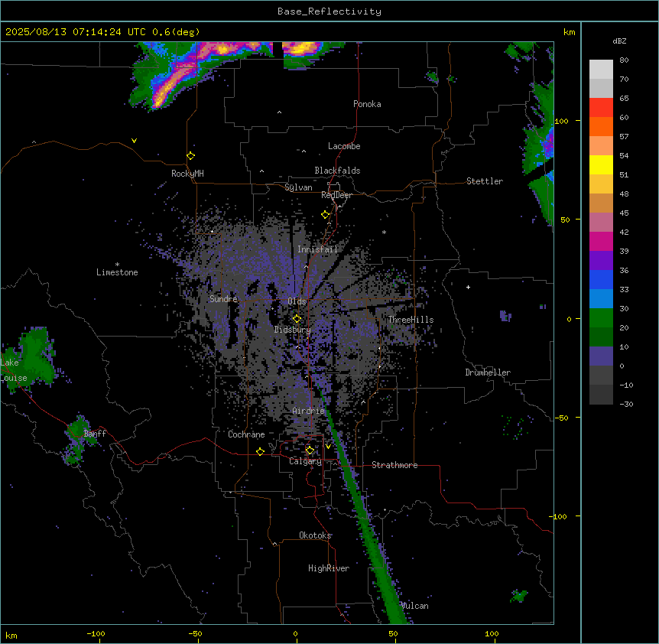The image size is (659, 644).
Task: Click the Didsbury label
Action: [293, 330]
